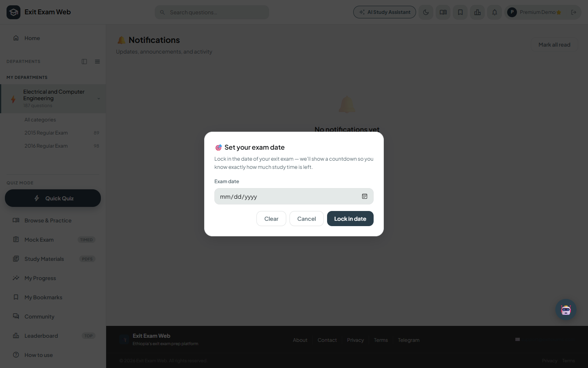Toggle dark mode moon icon

pyautogui.click(x=426, y=12)
